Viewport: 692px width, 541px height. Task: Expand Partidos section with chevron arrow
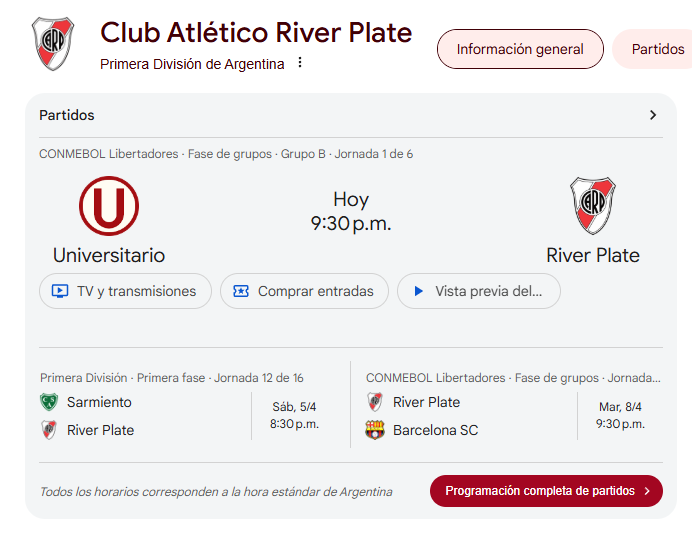pos(653,115)
